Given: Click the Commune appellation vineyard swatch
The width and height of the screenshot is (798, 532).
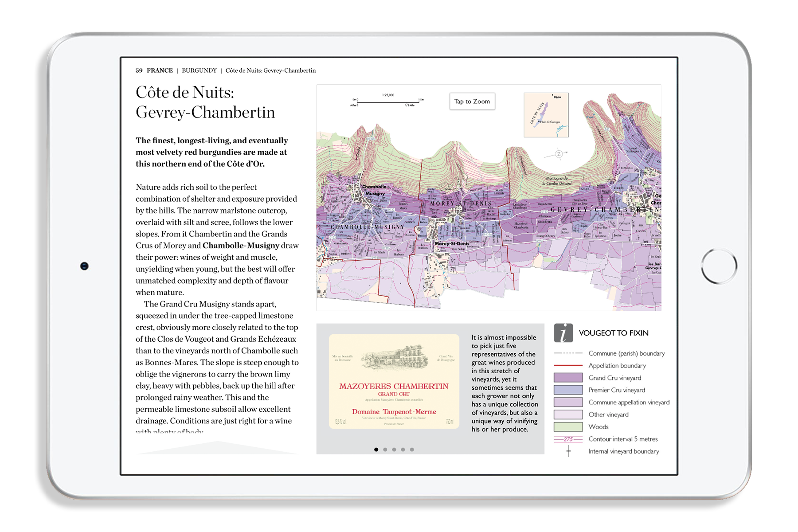Looking at the screenshot, I should (568, 402).
